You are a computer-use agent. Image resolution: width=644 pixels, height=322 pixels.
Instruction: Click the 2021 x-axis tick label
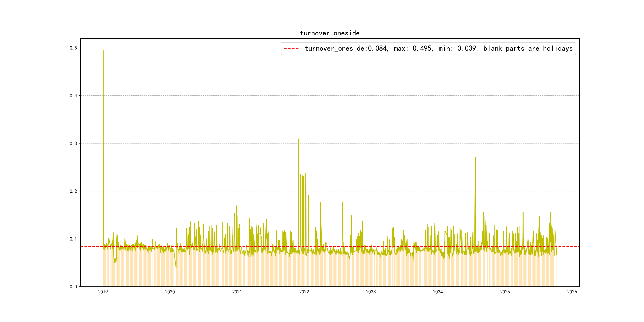coord(237,292)
